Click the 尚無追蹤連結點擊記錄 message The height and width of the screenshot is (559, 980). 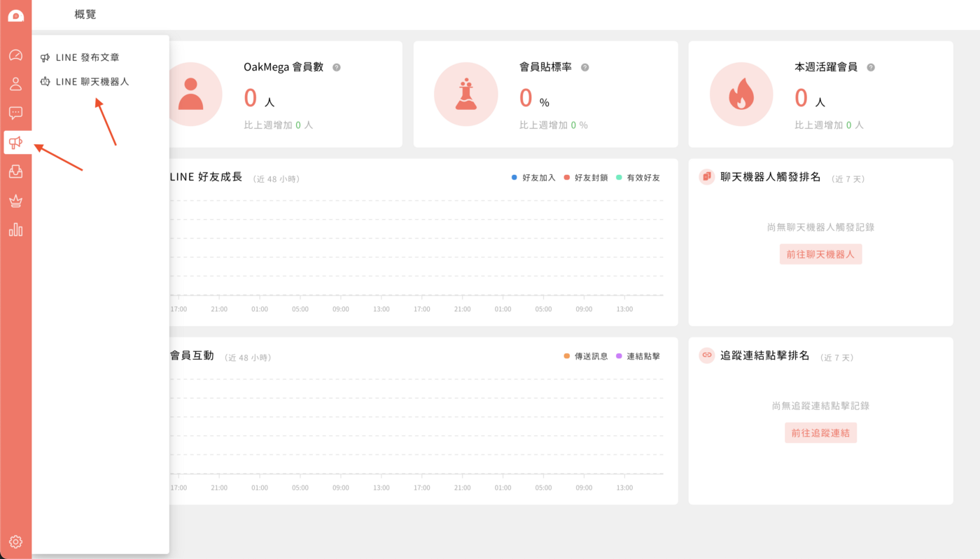pyautogui.click(x=820, y=406)
